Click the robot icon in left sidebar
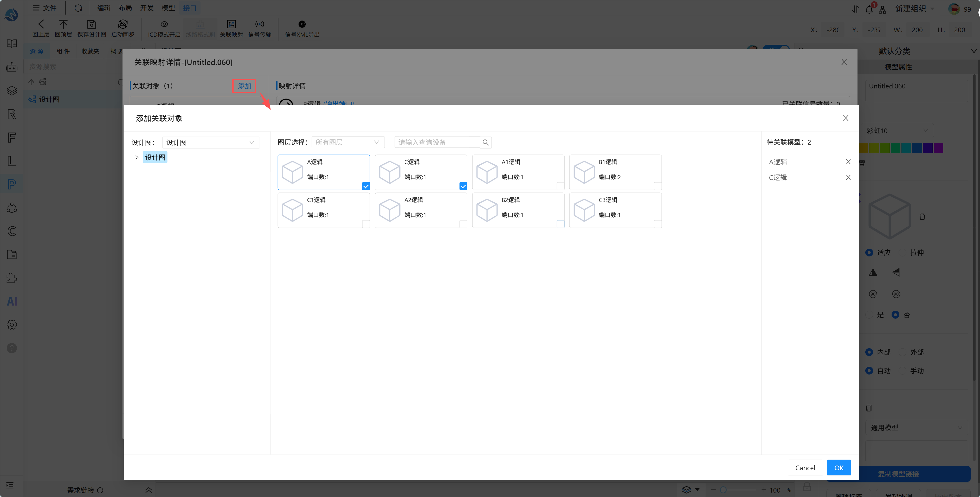The height and width of the screenshot is (497, 980). (x=12, y=67)
